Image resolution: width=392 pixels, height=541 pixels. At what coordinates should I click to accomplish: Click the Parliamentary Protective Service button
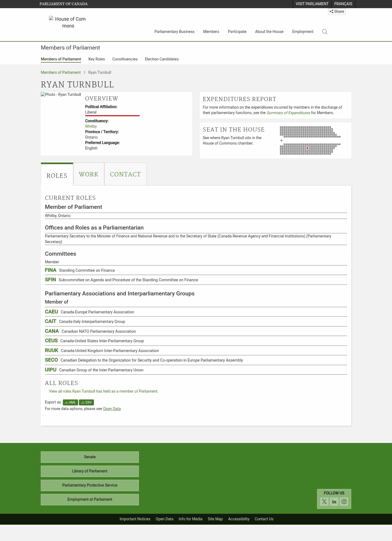90,485
